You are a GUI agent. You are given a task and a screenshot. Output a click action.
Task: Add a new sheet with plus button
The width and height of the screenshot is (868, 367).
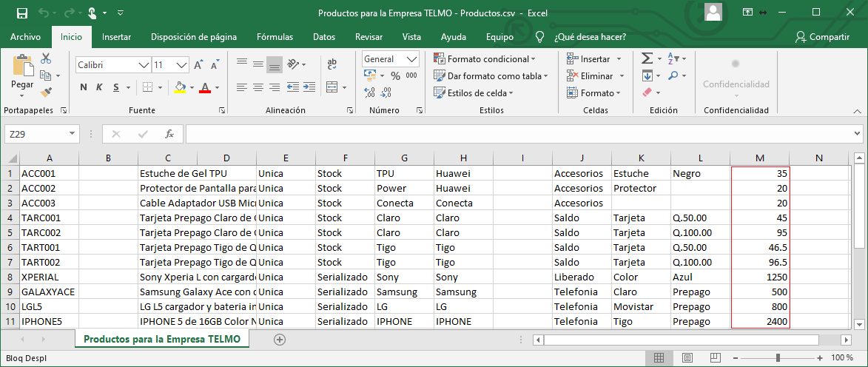pyautogui.click(x=280, y=339)
